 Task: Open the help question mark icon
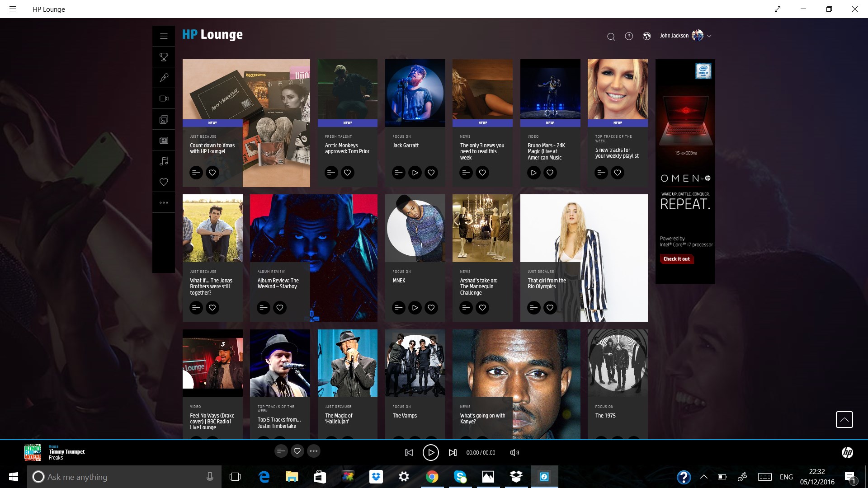[x=629, y=36]
